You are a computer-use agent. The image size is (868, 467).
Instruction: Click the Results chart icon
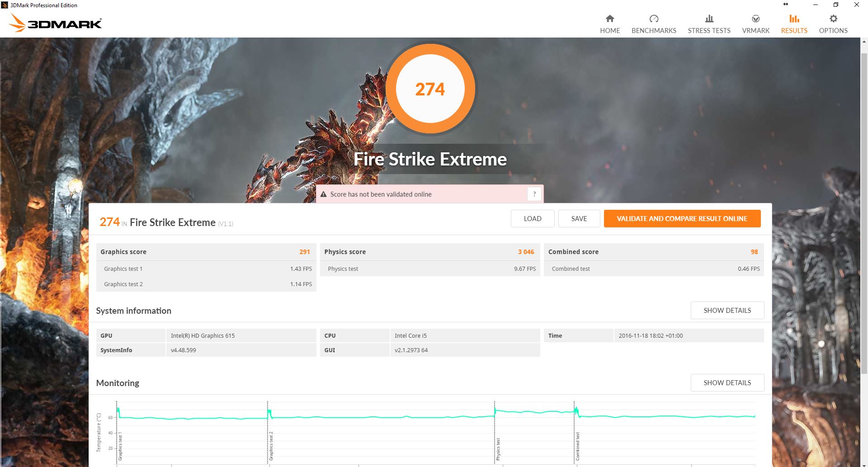tap(794, 19)
